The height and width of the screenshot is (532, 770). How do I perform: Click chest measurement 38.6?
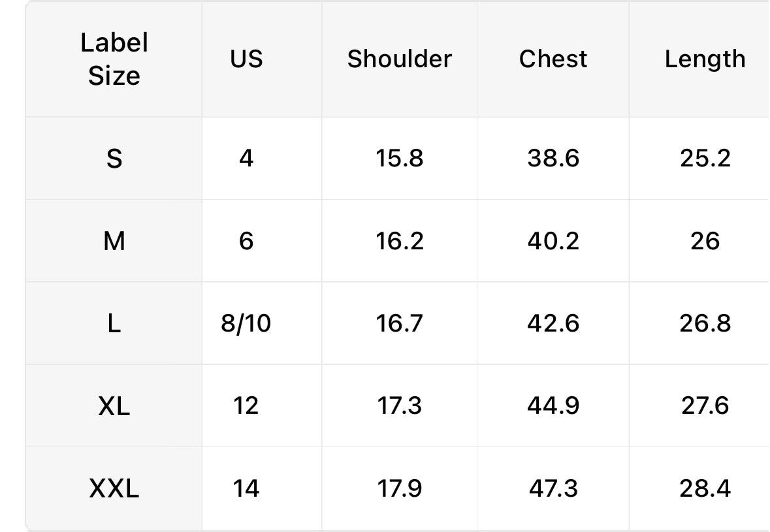[553, 159]
